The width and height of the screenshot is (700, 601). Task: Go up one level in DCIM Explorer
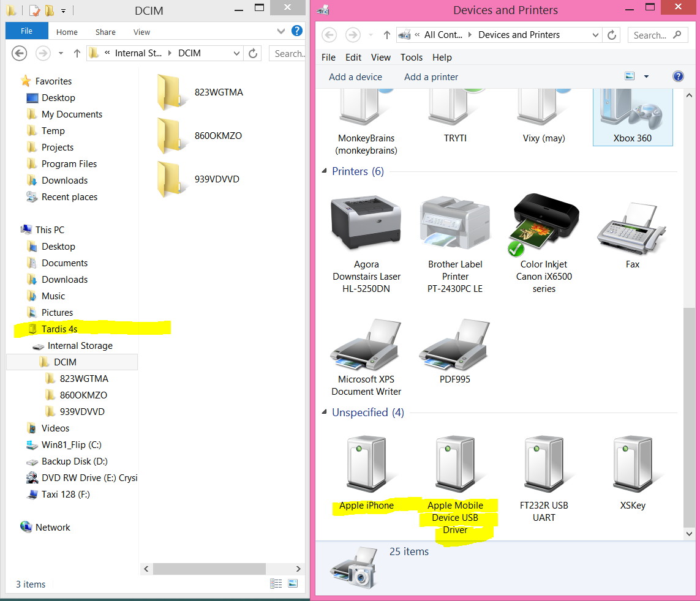click(77, 53)
